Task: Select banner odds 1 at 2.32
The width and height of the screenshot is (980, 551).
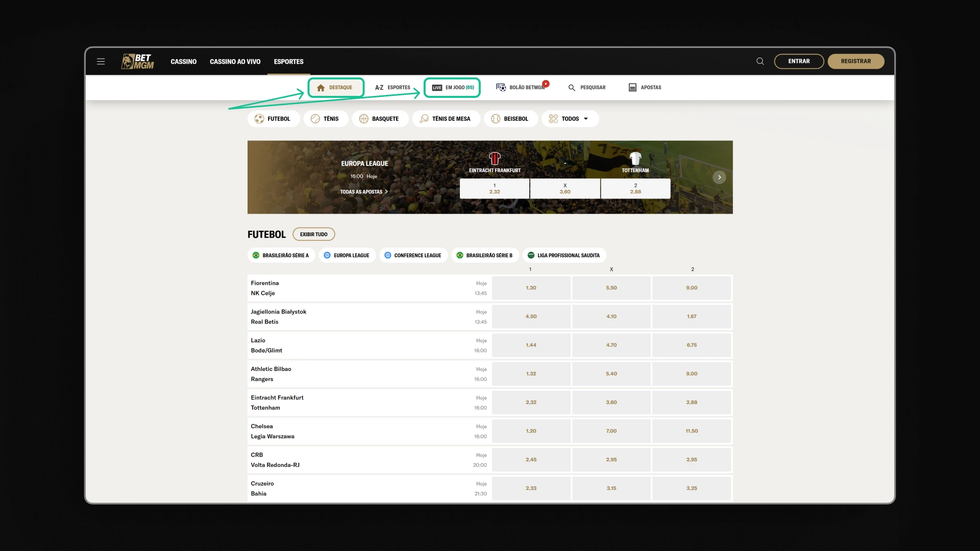Action: click(x=495, y=189)
